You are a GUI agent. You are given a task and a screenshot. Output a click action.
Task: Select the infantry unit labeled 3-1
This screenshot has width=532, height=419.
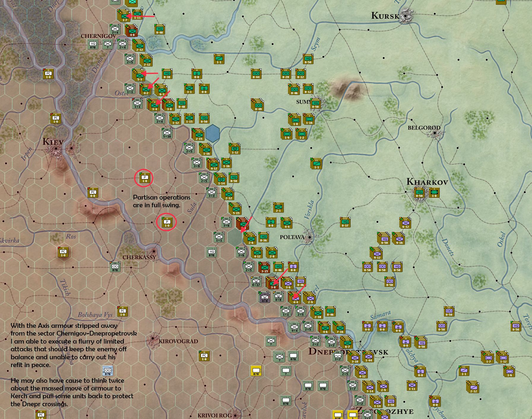coord(189,88)
